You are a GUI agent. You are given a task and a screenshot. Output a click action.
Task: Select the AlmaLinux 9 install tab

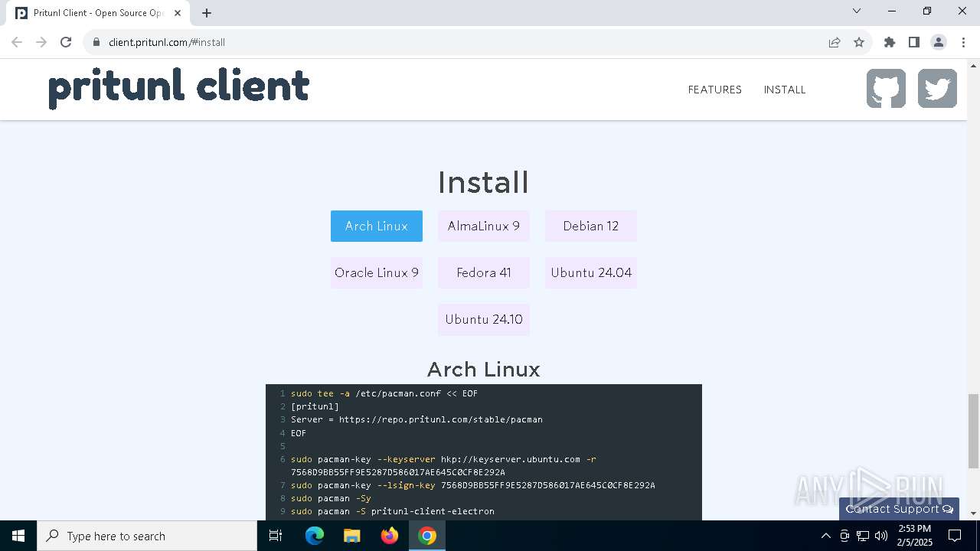[484, 226]
